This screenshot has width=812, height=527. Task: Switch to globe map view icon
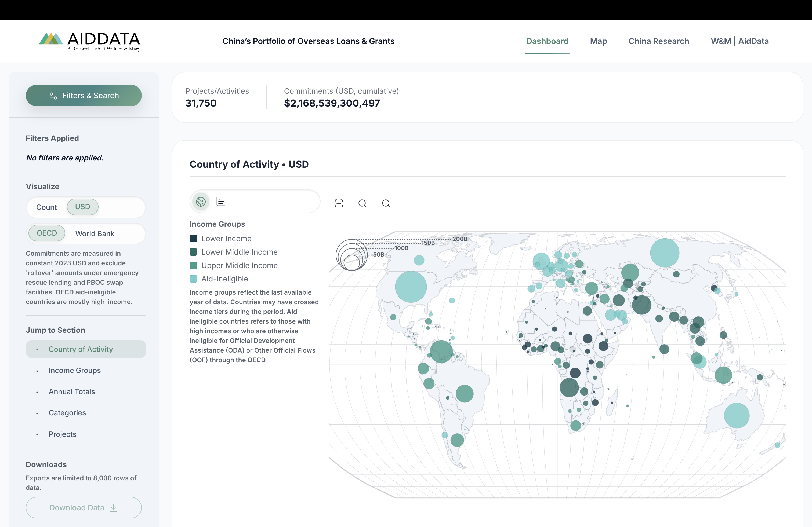201,202
